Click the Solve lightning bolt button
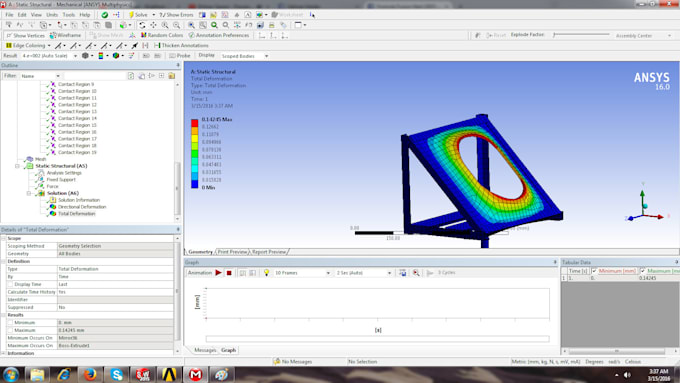This screenshot has width=680, height=383. [138, 15]
